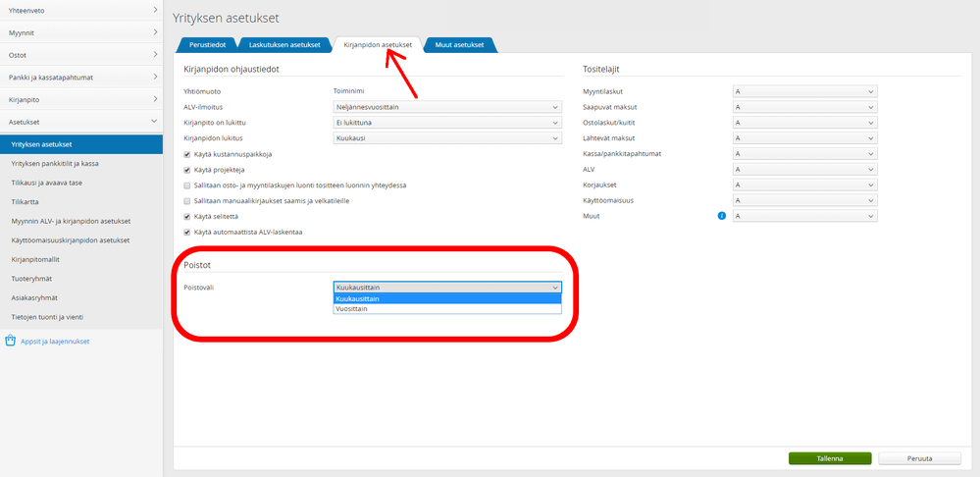Open the Kirjanpidon lukitus dropdown
The image size is (980, 477).
[447, 138]
